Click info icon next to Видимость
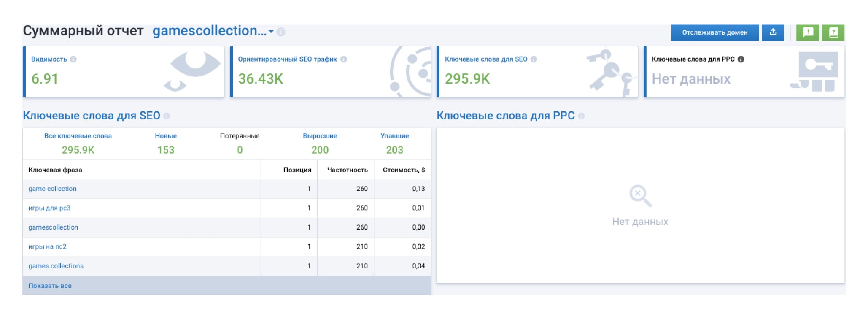The height and width of the screenshot is (319, 868). click(x=73, y=59)
